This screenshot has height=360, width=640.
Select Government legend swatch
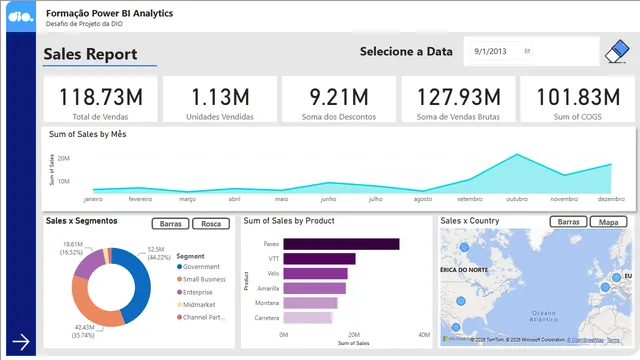point(179,267)
